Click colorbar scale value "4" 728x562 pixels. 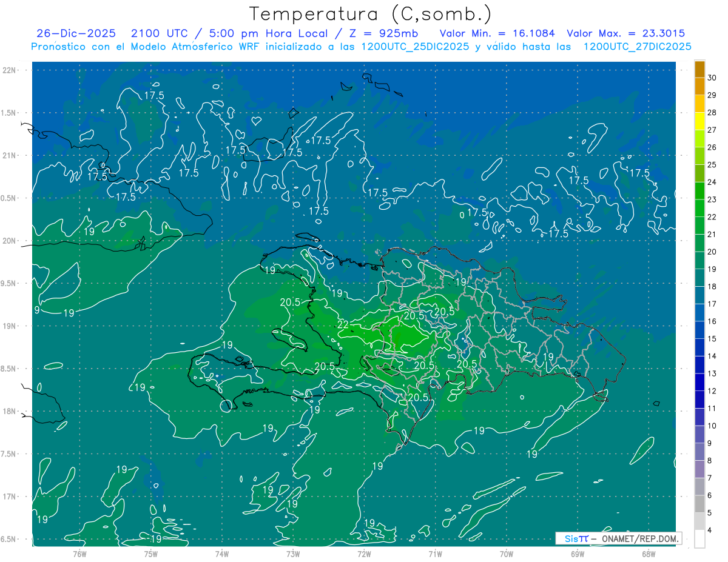[710, 530]
